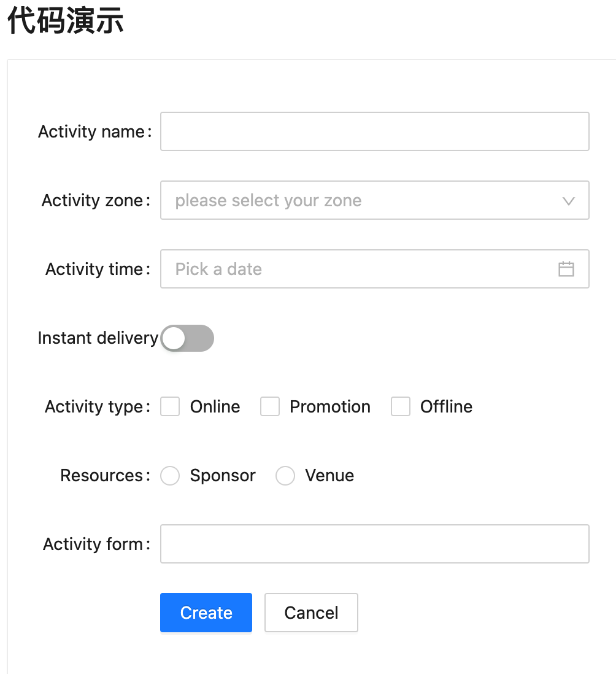Focus the Activity name input field
This screenshot has width=616, height=674.
click(375, 131)
